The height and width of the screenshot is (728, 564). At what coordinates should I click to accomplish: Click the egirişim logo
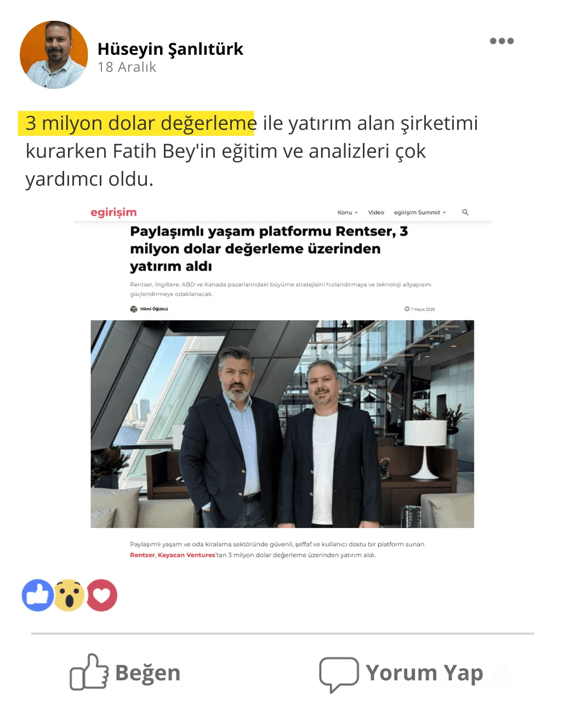(113, 213)
